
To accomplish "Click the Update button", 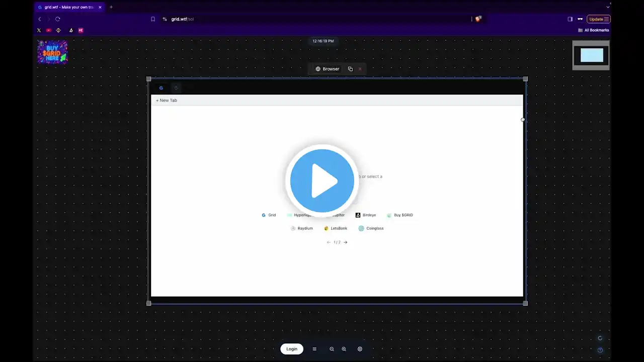I will pyautogui.click(x=599, y=19).
